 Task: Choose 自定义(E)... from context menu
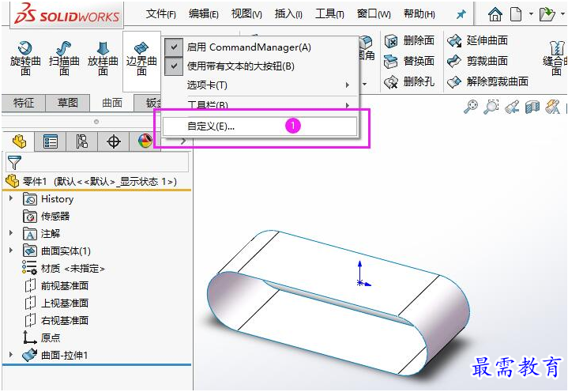coord(260,126)
